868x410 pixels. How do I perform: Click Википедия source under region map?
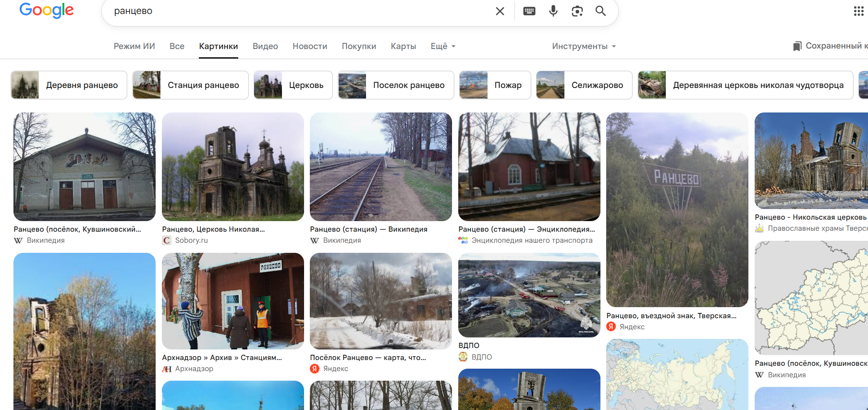point(787,375)
